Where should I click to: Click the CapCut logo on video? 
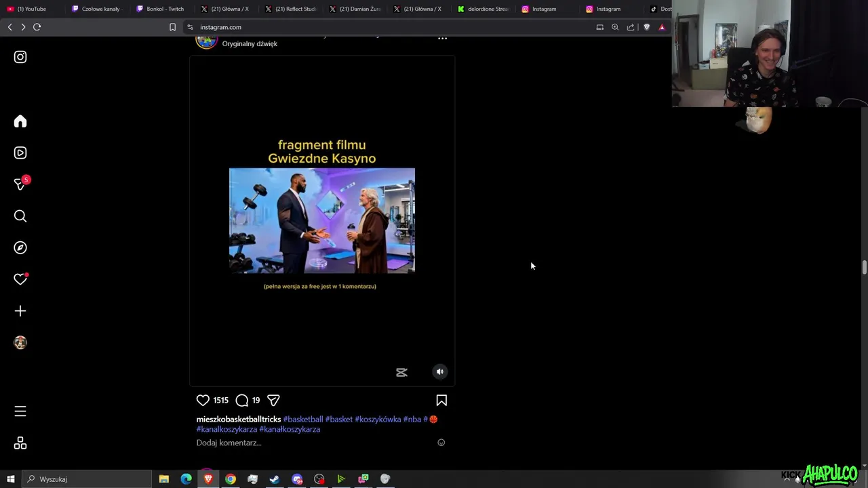[x=401, y=372]
